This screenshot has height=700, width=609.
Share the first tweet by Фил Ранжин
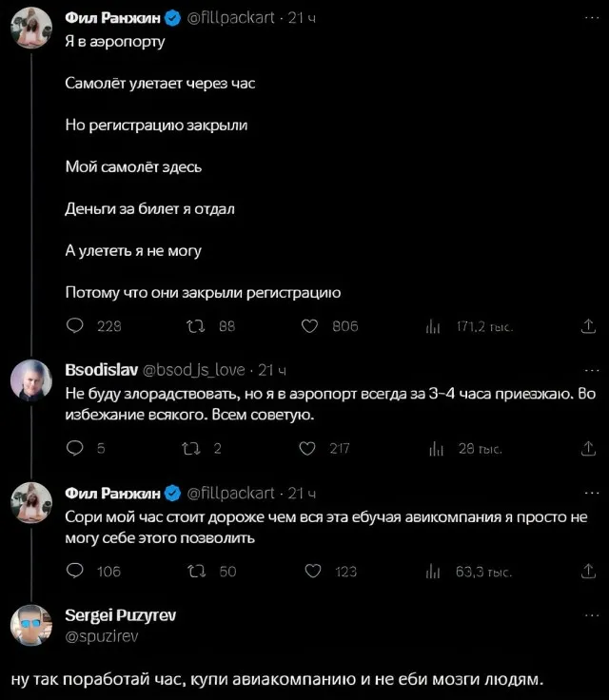(587, 326)
